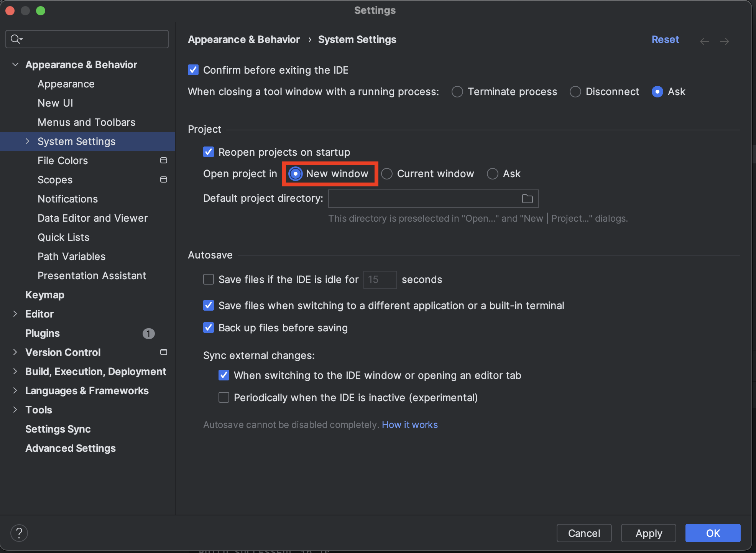The height and width of the screenshot is (553, 756).
Task: Disable Confirm before exiting the IDE
Action: [193, 70]
